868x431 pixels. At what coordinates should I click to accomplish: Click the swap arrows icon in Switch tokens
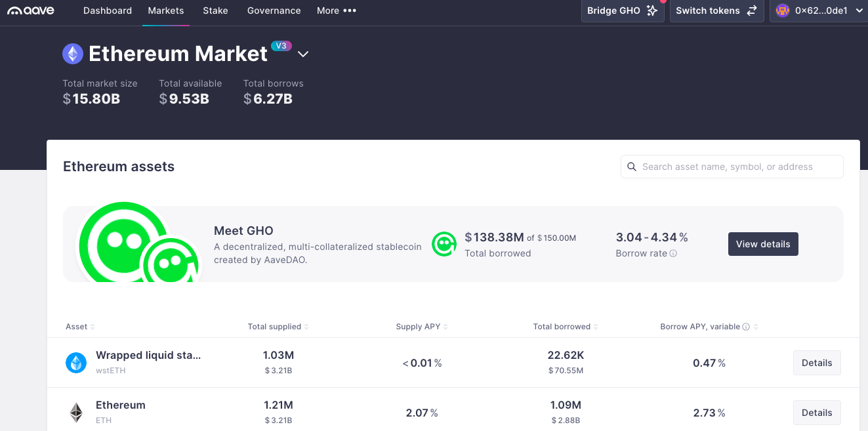[752, 10]
